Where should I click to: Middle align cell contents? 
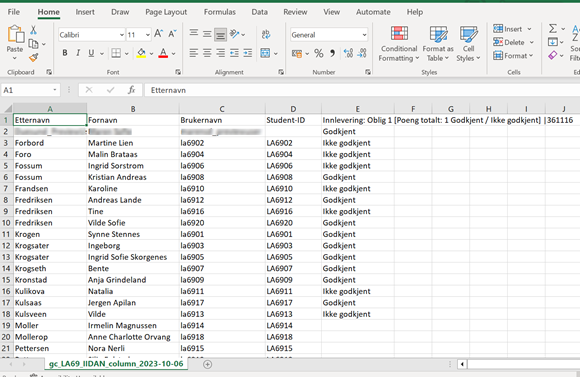point(207,34)
